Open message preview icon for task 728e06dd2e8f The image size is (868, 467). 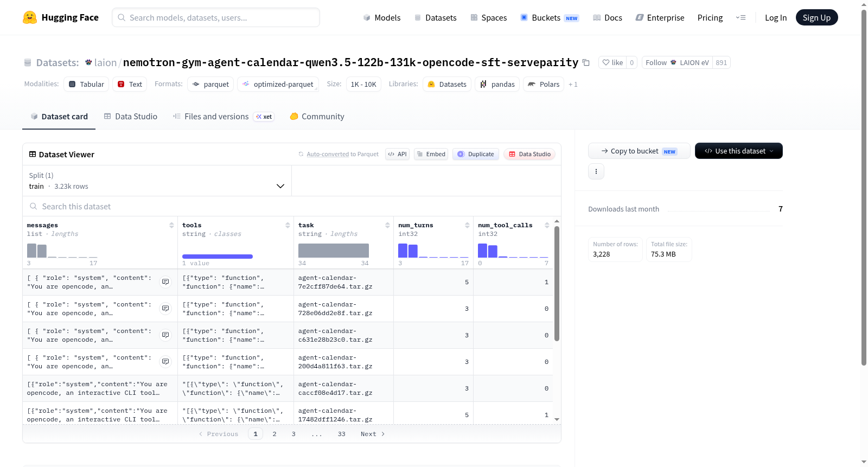pos(165,309)
